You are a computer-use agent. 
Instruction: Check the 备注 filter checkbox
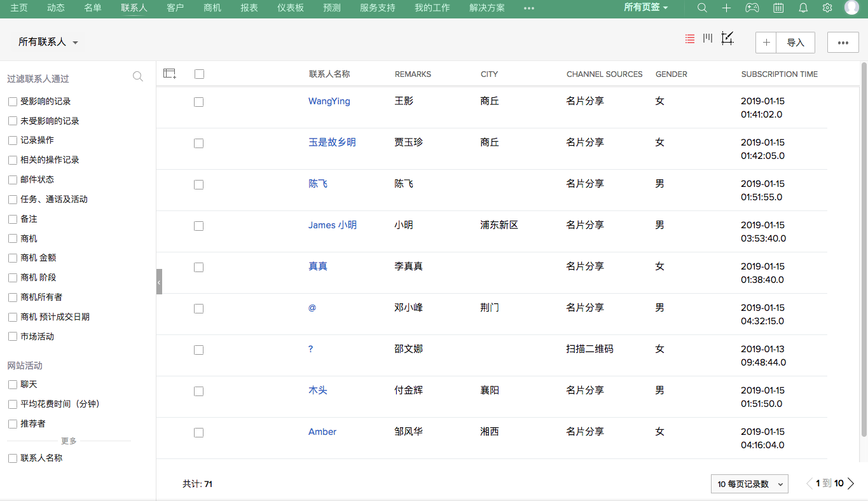pos(11,218)
